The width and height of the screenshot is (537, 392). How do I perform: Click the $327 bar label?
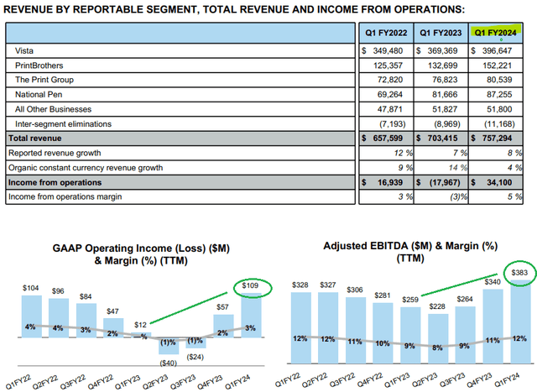pos(328,285)
